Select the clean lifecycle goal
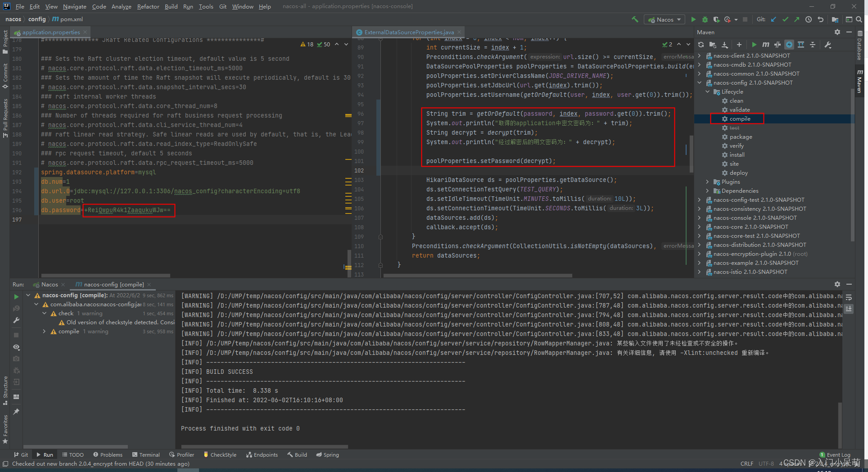The height and width of the screenshot is (472, 868). click(x=736, y=101)
